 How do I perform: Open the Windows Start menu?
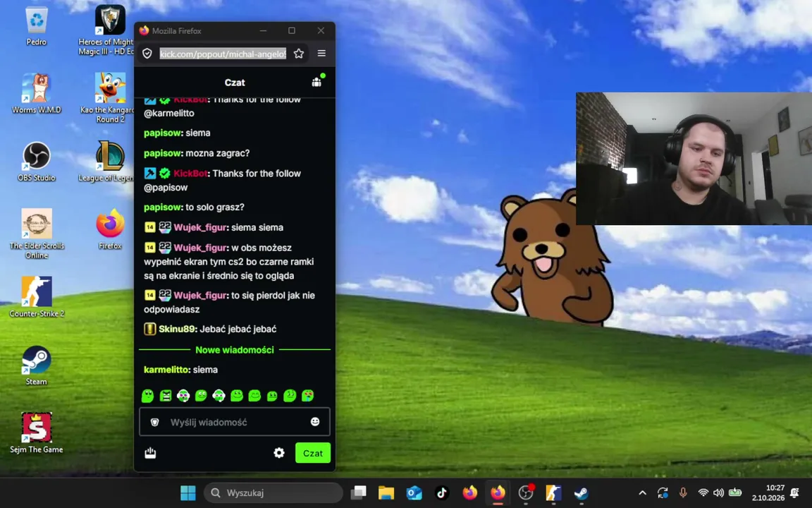(188, 492)
